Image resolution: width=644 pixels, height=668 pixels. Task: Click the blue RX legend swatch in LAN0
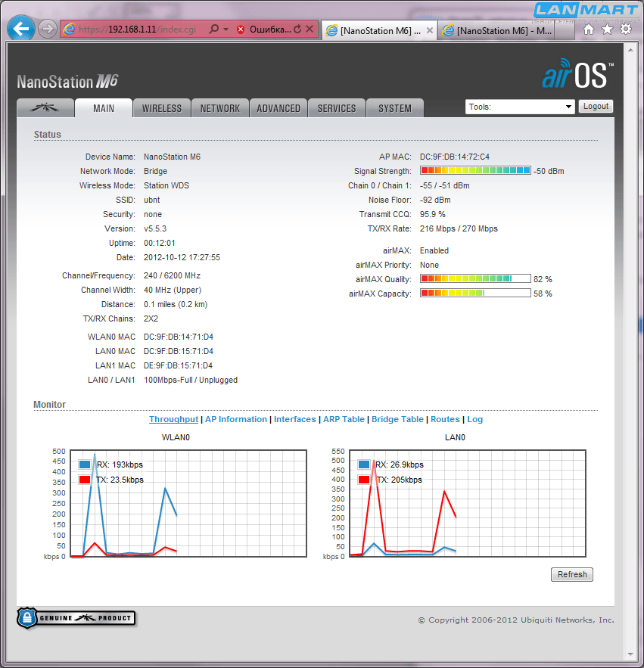click(x=364, y=464)
